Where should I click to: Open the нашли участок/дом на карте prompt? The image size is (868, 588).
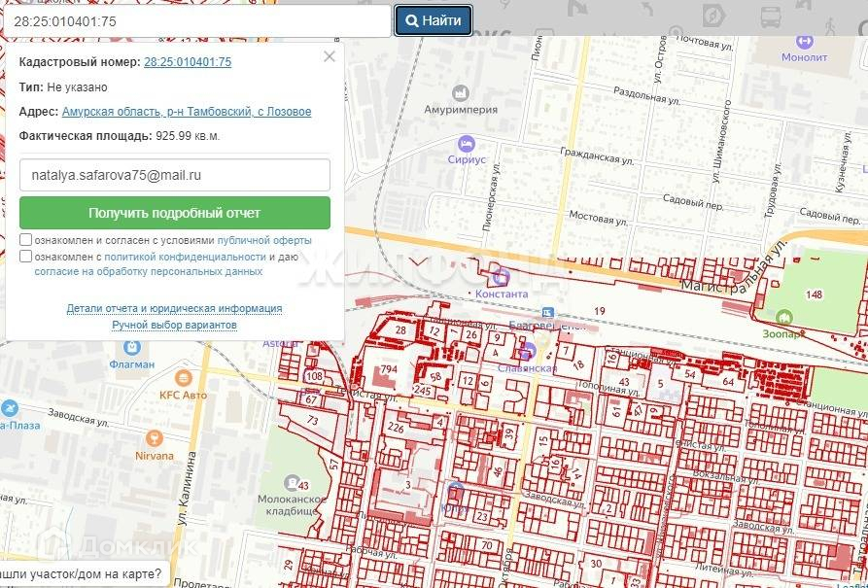[83, 574]
